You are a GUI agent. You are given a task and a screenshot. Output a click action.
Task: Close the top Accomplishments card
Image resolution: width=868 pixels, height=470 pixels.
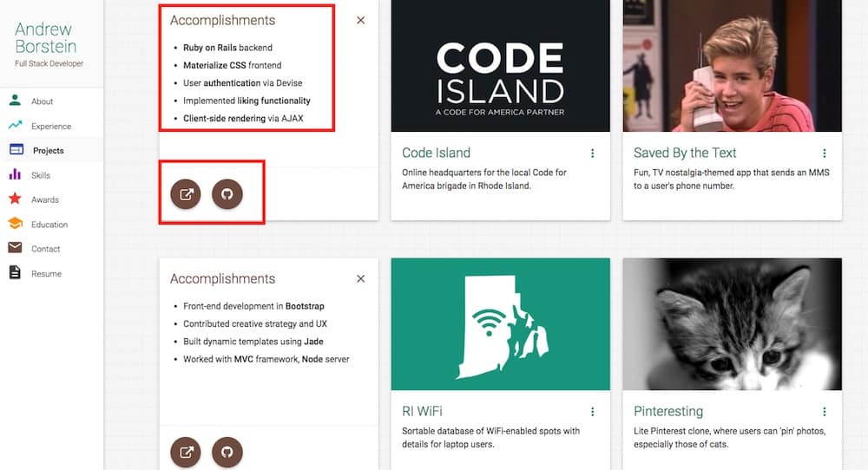pyautogui.click(x=360, y=21)
